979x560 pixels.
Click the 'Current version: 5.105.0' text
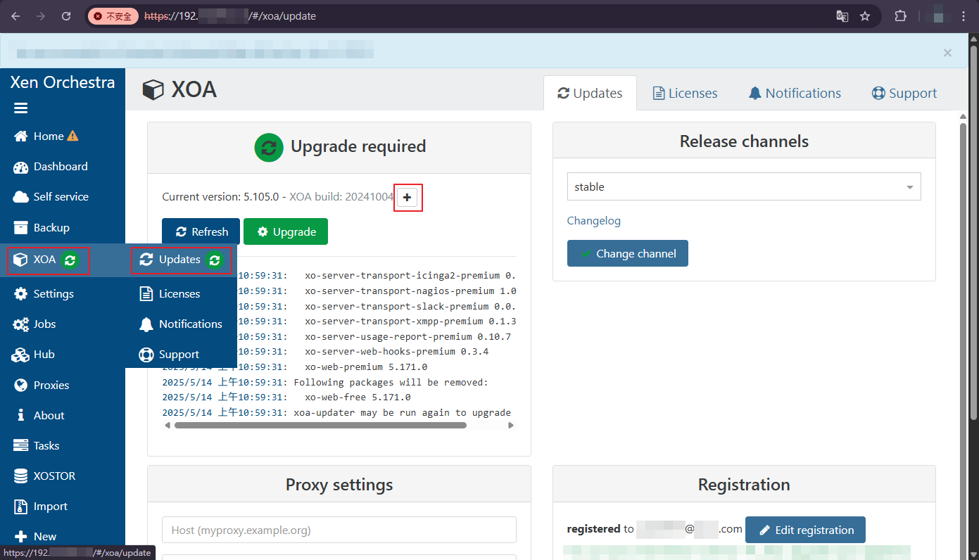point(220,197)
